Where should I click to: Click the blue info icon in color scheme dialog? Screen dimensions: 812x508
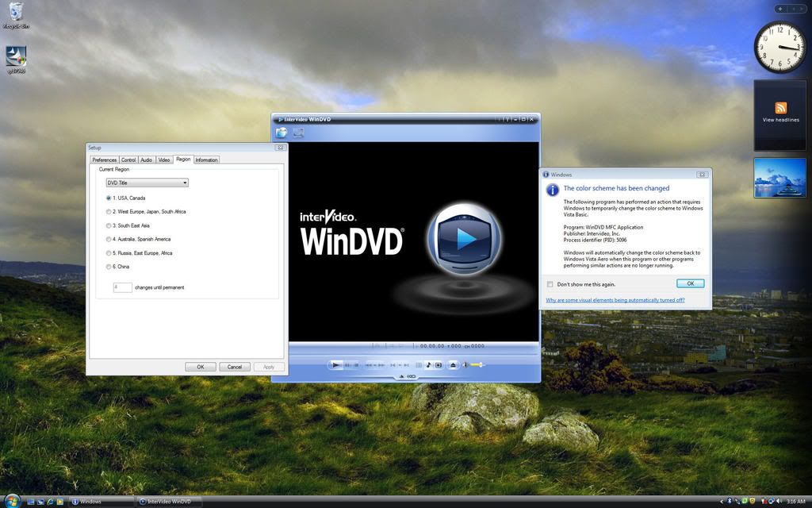(553, 190)
